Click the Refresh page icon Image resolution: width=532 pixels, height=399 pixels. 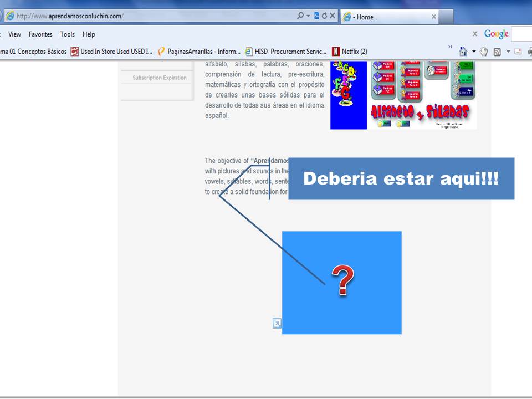[x=324, y=16]
